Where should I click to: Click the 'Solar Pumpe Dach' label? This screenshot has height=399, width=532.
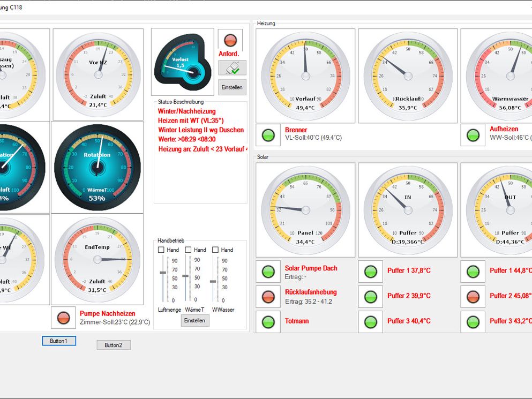(x=311, y=268)
